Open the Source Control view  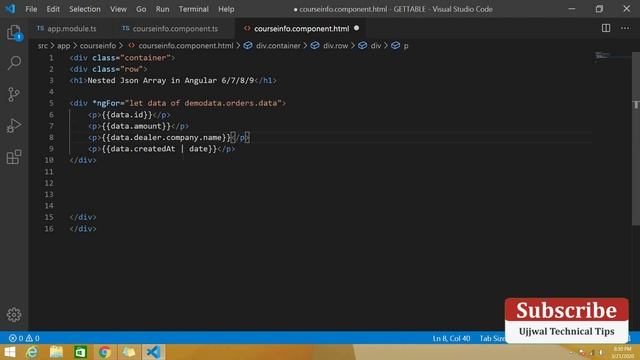[x=14, y=94]
